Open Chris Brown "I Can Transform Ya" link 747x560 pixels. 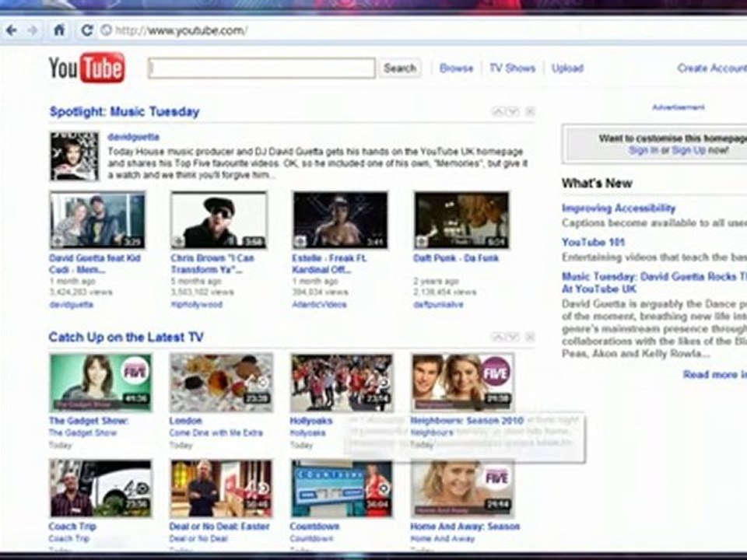tap(212, 264)
